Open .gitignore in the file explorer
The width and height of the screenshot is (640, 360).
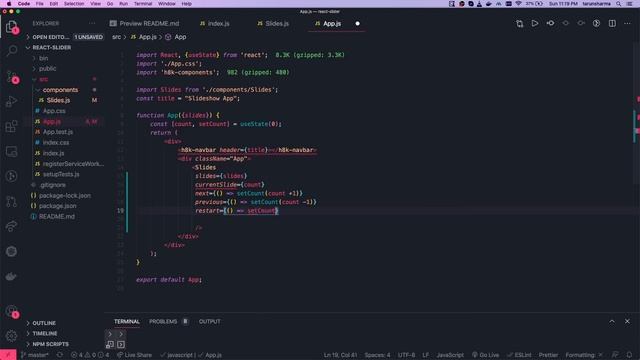tap(53, 185)
